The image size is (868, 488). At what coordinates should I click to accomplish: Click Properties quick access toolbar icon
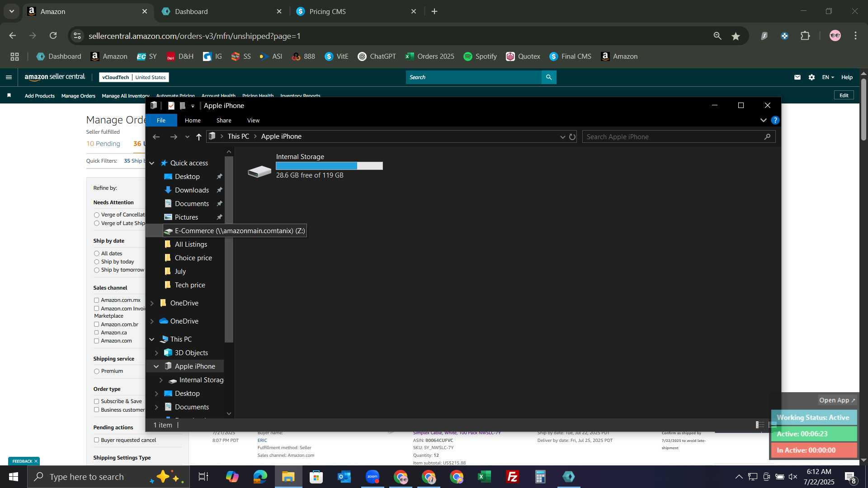(171, 106)
